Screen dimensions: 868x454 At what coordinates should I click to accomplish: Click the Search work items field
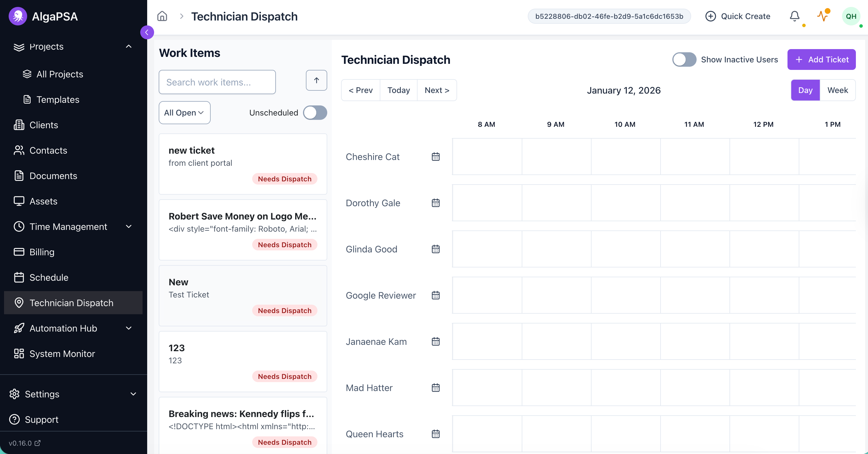(x=217, y=82)
